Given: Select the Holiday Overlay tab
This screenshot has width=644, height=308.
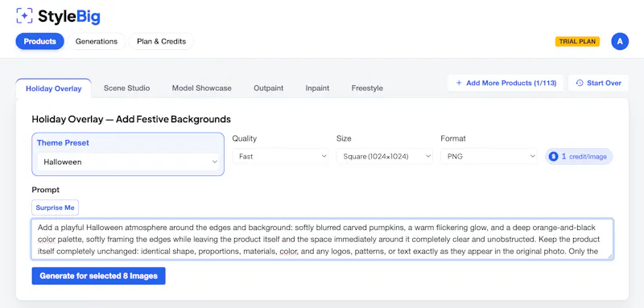Looking at the screenshot, I should point(53,88).
